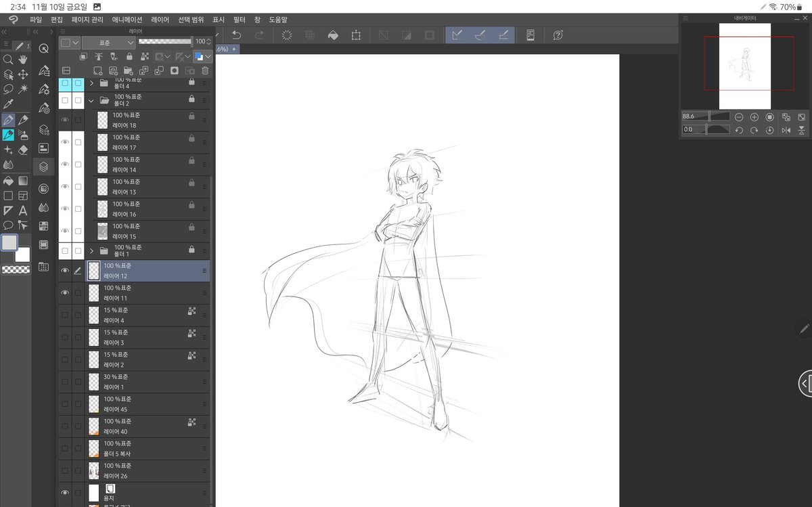Delete layer with the trash icon

coord(205,70)
